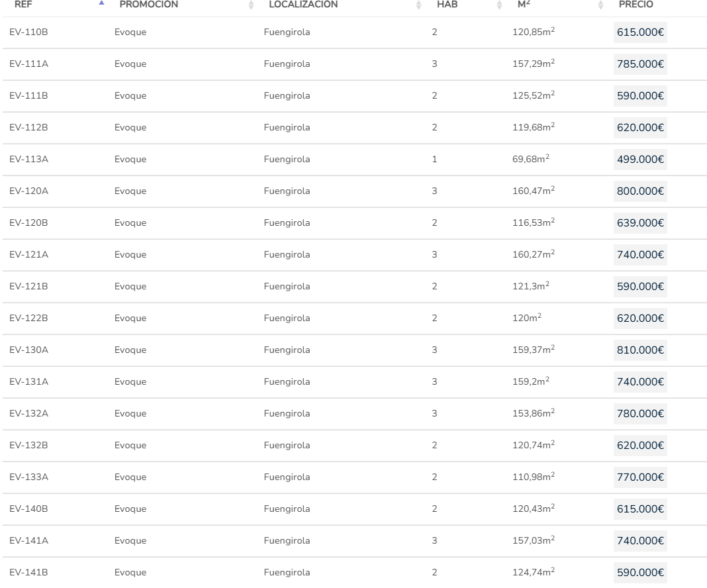
Task: Open the 800.000€ price for EV-120A
Action: [x=640, y=191]
